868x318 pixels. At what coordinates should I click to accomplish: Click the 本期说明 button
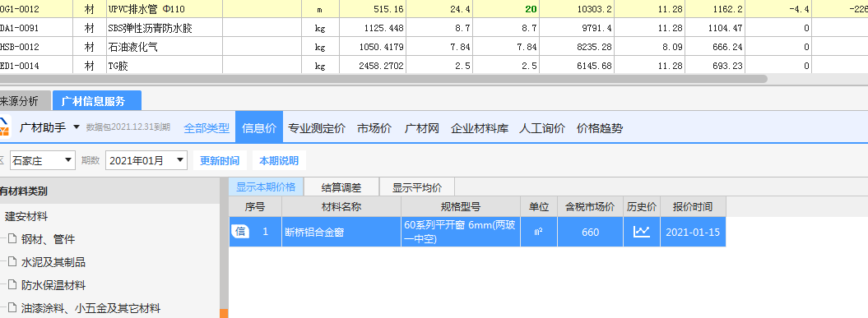279,161
